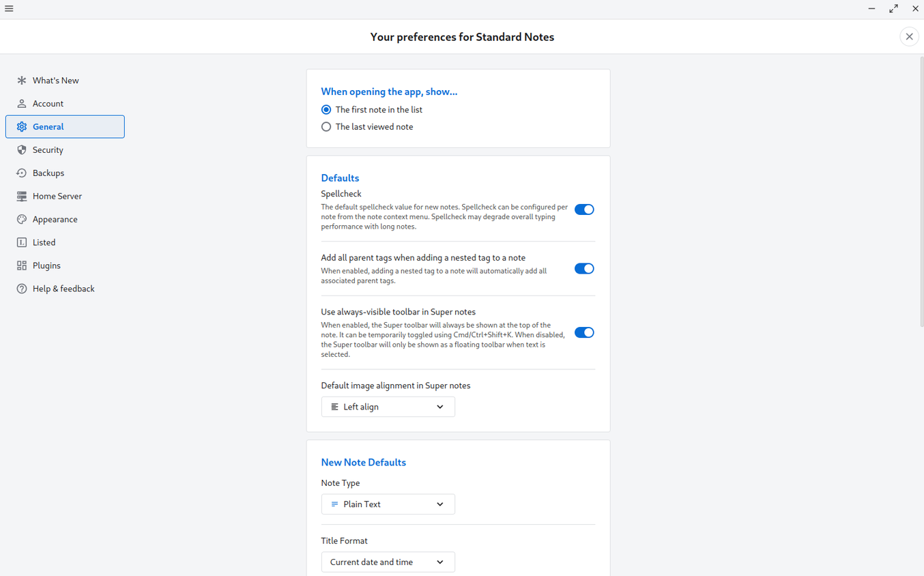The width and height of the screenshot is (924, 576).
Task: Go to Account preferences
Action: [x=65, y=104]
